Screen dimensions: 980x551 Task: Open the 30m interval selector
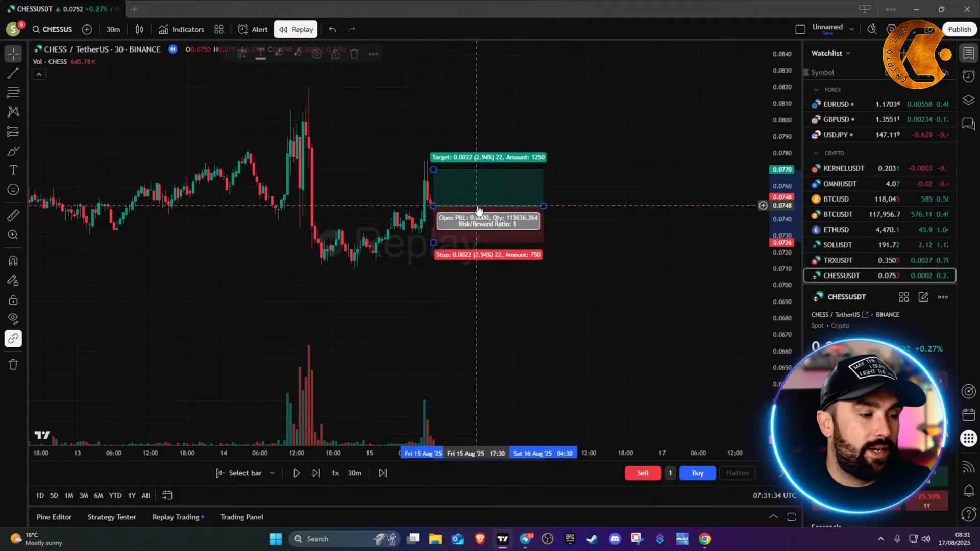click(113, 29)
